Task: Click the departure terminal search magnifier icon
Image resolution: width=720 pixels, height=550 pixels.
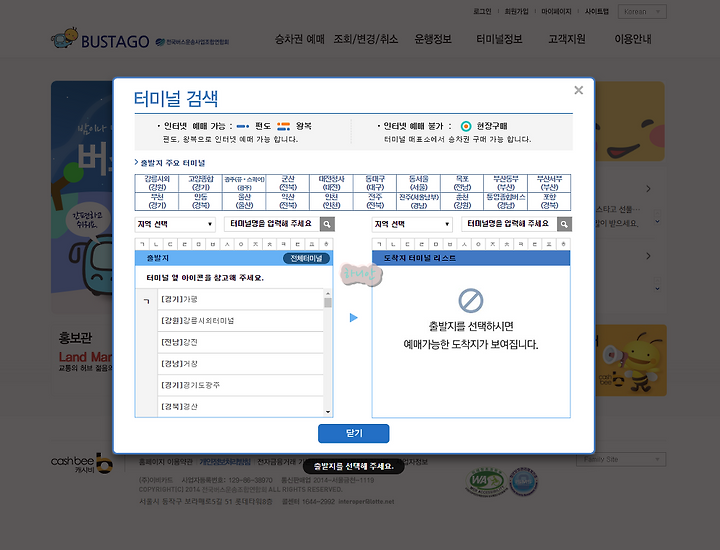Action: [x=327, y=224]
